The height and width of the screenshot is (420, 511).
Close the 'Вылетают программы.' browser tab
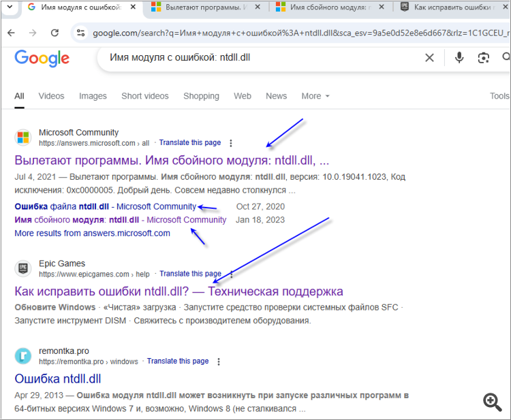pos(258,7)
